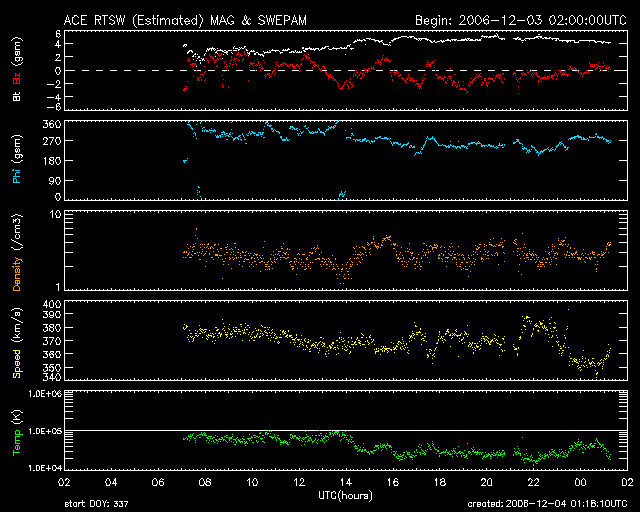The width and height of the screenshot is (640, 512).
Task: Click the white 'Bt' axis label
Action: [17, 96]
